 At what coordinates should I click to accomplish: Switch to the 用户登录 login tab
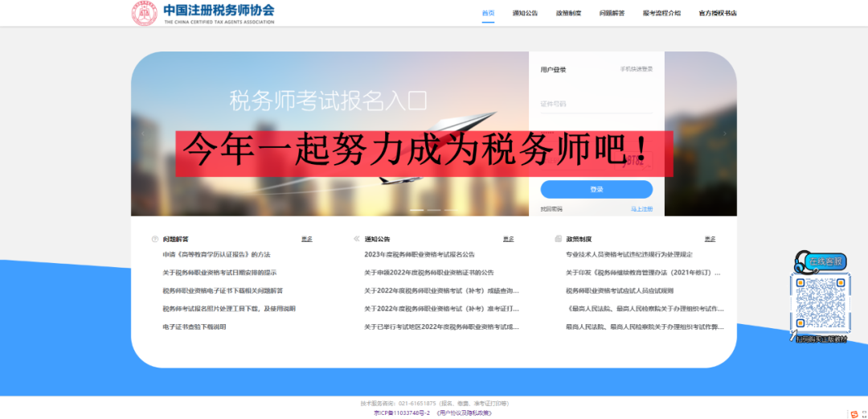click(x=553, y=70)
